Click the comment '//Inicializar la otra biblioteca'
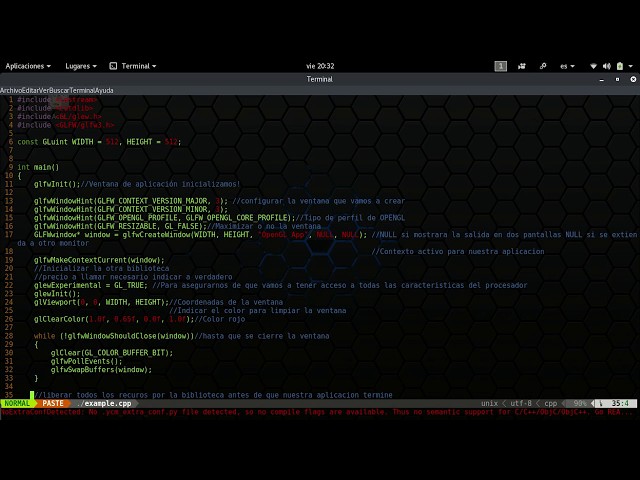 point(101,269)
